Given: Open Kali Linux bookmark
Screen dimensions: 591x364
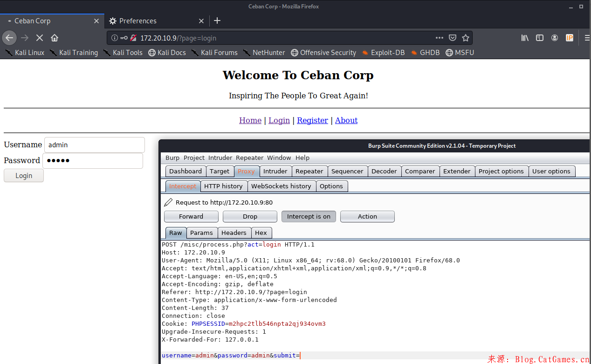Looking at the screenshot, I should click(25, 53).
